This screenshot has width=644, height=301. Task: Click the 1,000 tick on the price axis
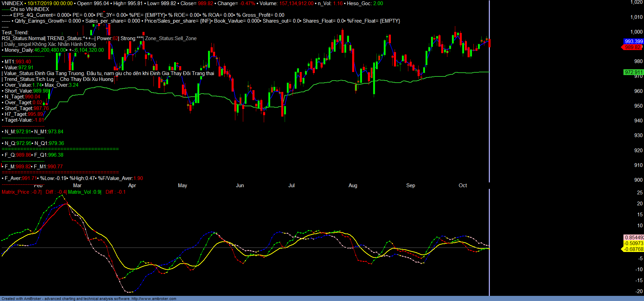click(x=636, y=32)
